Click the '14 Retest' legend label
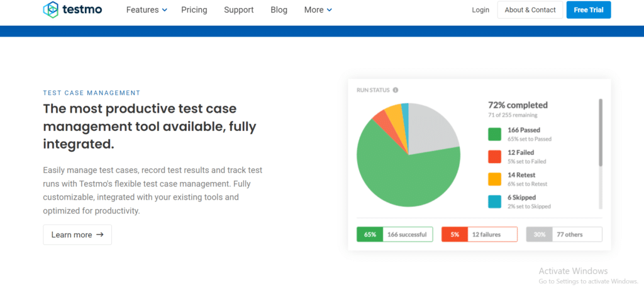Screen dimensions: 644x294 [x=521, y=175]
